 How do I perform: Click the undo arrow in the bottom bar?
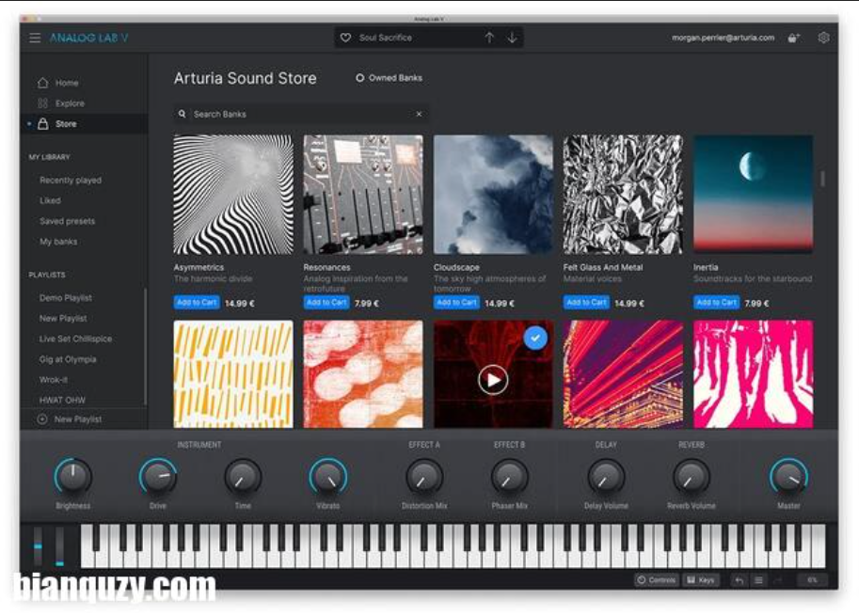coord(739,580)
